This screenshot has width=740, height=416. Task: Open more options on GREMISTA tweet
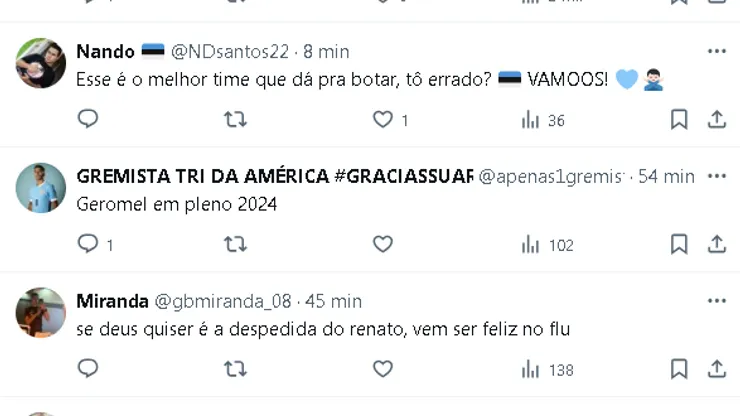tap(716, 176)
